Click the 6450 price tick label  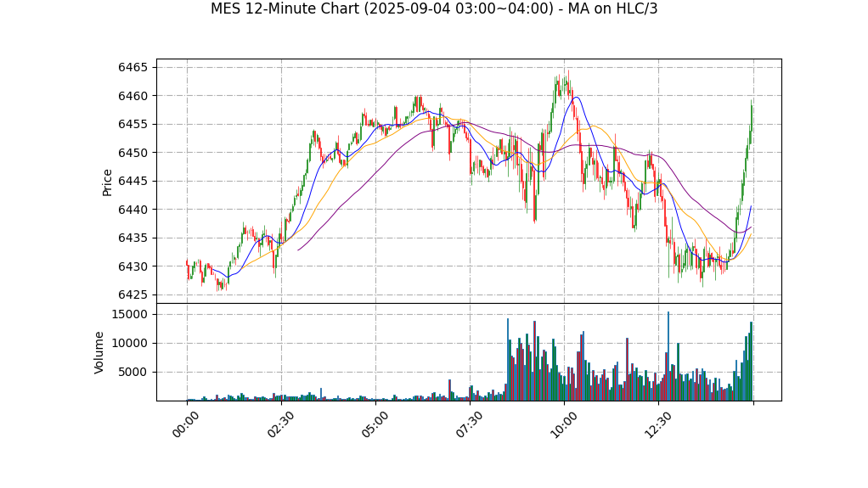pos(132,153)
